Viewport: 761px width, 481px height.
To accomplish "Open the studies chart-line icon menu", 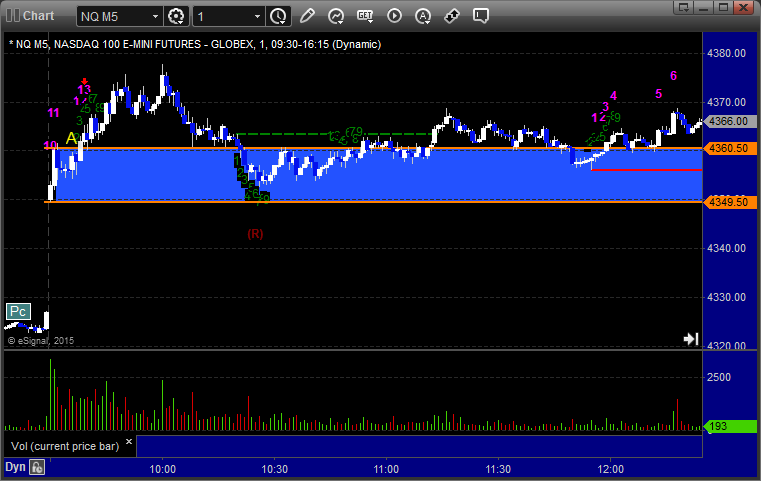I will coord(336,16).
